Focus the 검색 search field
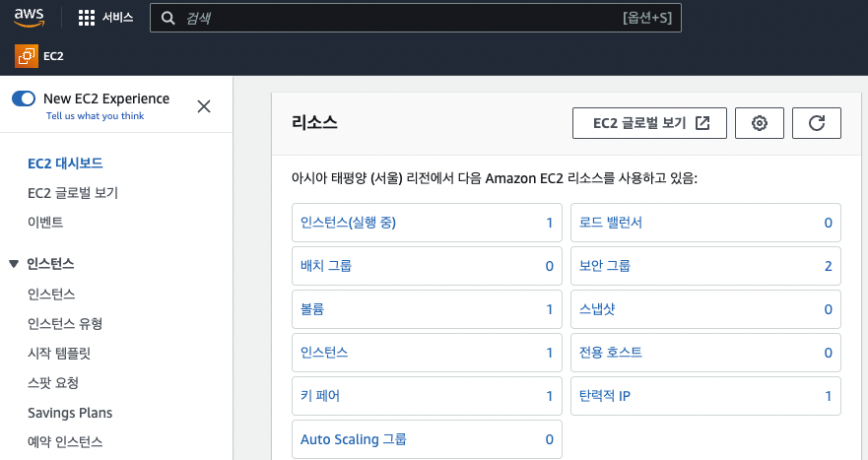 [x=415, y=18]
